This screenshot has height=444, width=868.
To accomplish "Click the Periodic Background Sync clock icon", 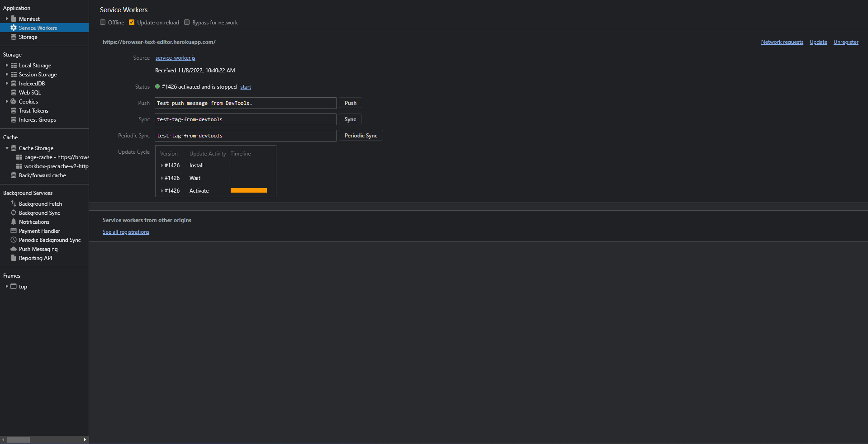I will click(x=14, y=240).
